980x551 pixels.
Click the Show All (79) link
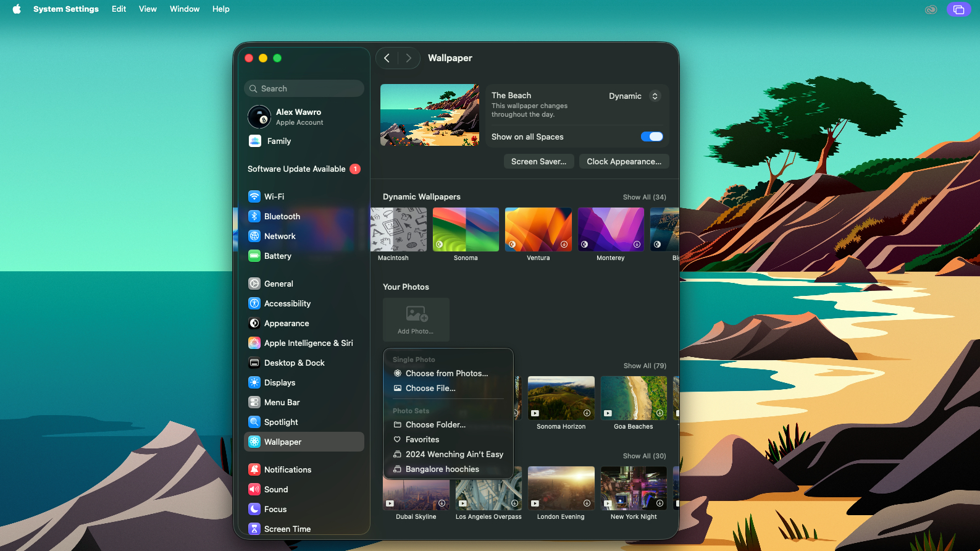pyautogui.click(x=645, y=366)
